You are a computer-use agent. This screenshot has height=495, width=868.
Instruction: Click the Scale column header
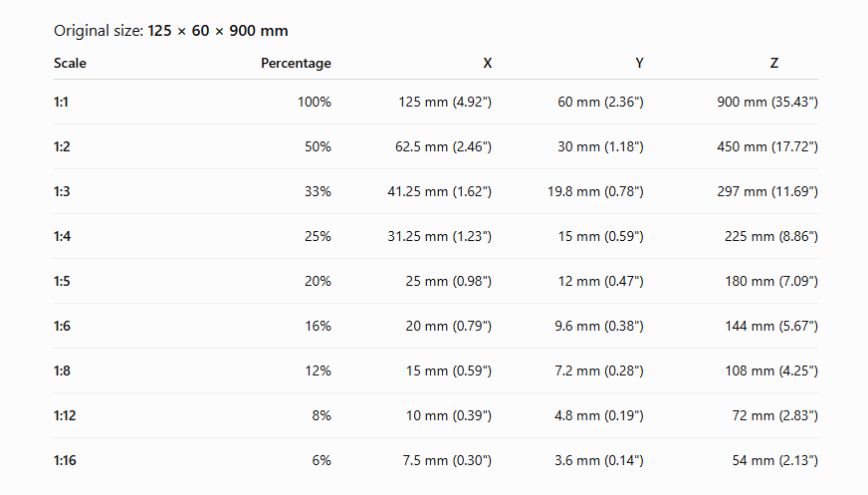[x=70, y=63]
